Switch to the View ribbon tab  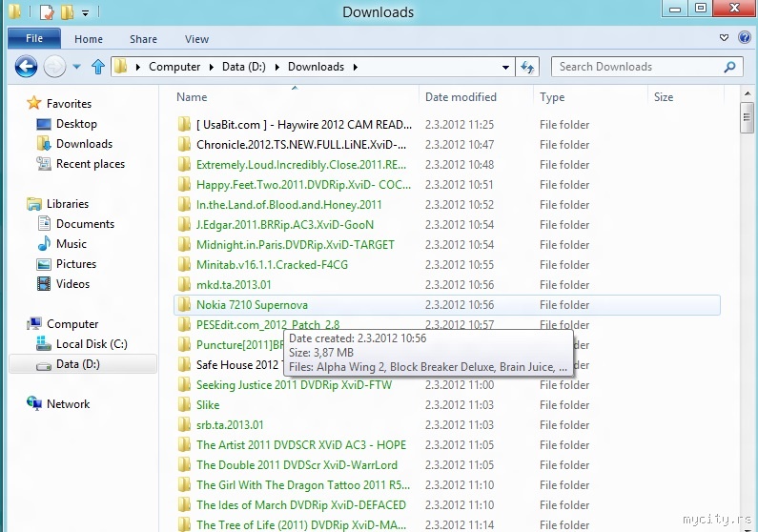196,39
